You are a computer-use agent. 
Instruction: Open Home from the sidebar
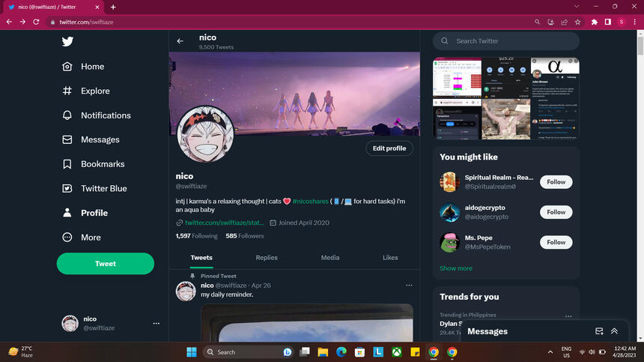[x=83, y=67]
